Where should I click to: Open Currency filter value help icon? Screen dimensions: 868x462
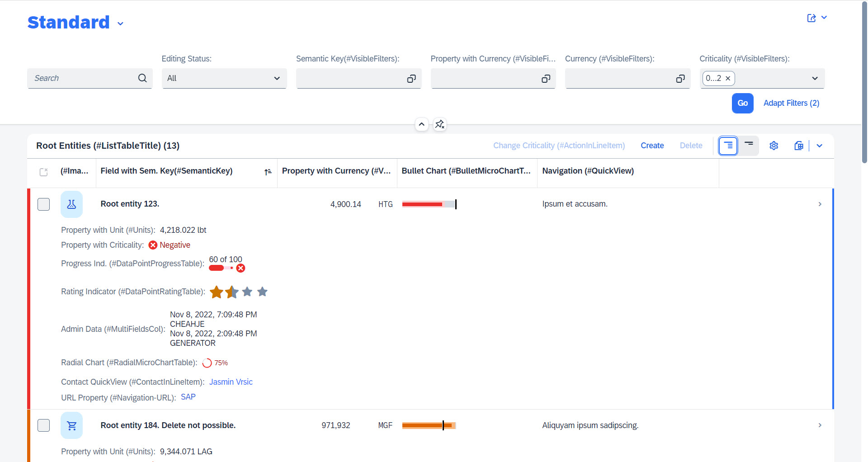coord(680,79)
